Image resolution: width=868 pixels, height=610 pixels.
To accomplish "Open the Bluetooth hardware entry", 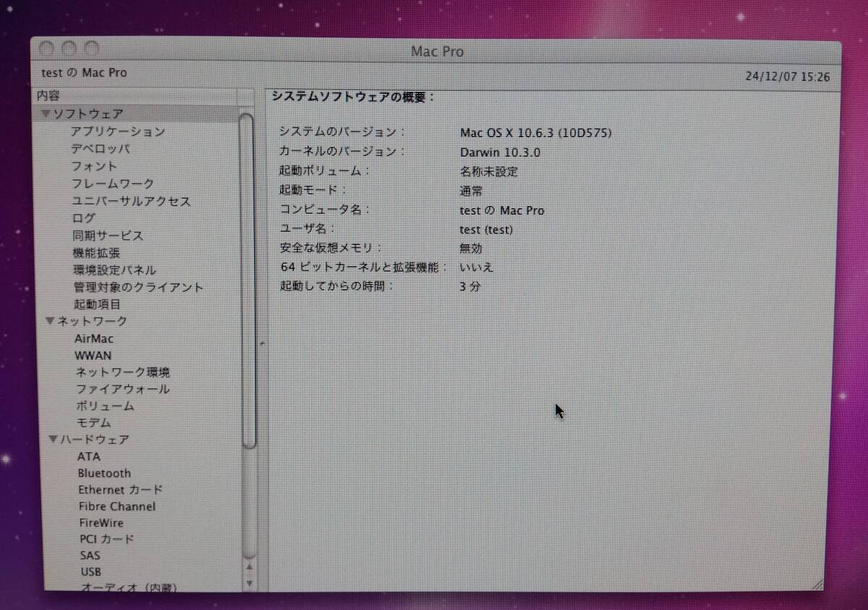I will click(x=104, y=473).
